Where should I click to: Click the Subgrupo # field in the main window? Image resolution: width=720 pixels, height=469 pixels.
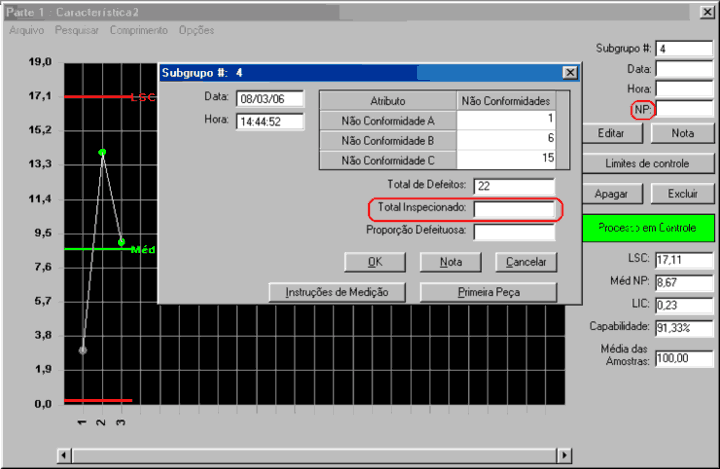pos(684,49)
